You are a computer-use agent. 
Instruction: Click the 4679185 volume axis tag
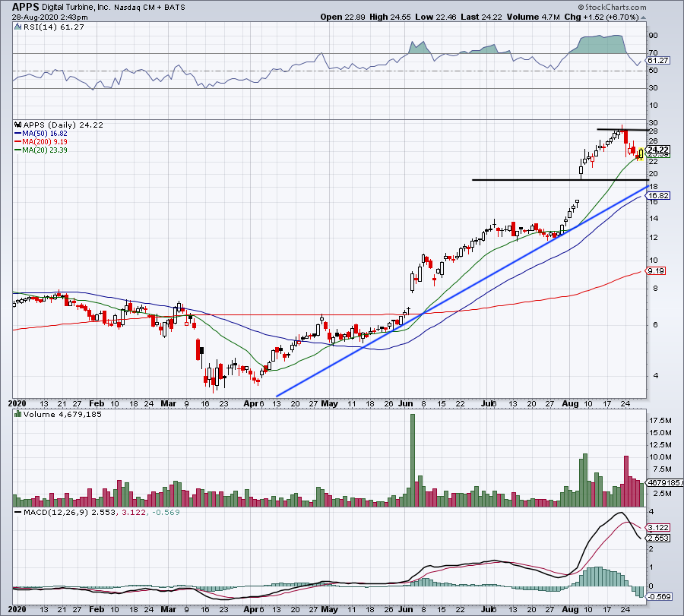tap(664, 482)
